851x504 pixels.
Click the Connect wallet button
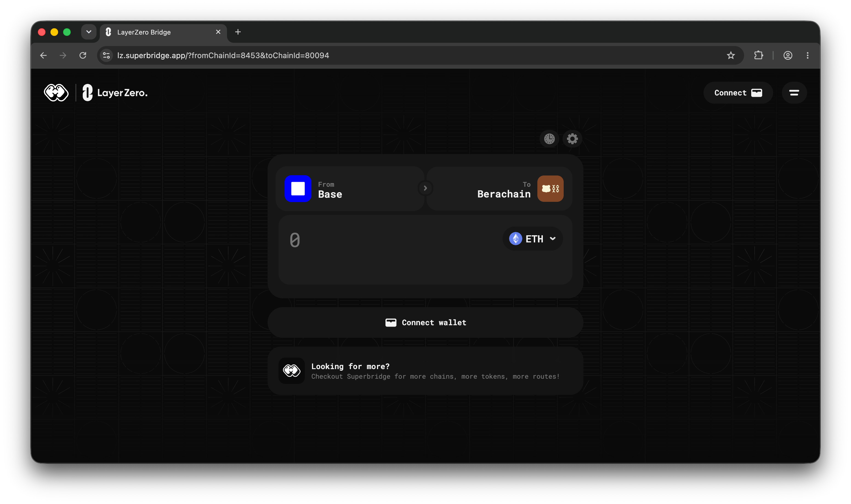(x=425, y=323)
